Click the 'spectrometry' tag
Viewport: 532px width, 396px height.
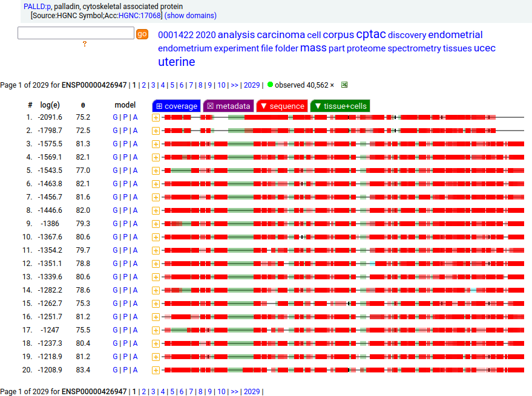pos(414,48)
